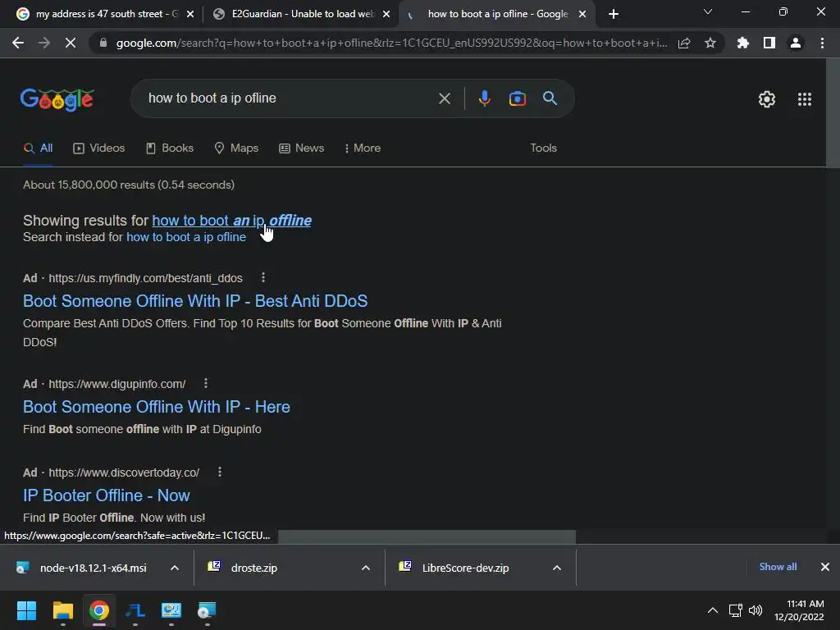The width and height of the screenshot is (840, 630).
Task: Open the Windows Start menu
Action: 26,610
